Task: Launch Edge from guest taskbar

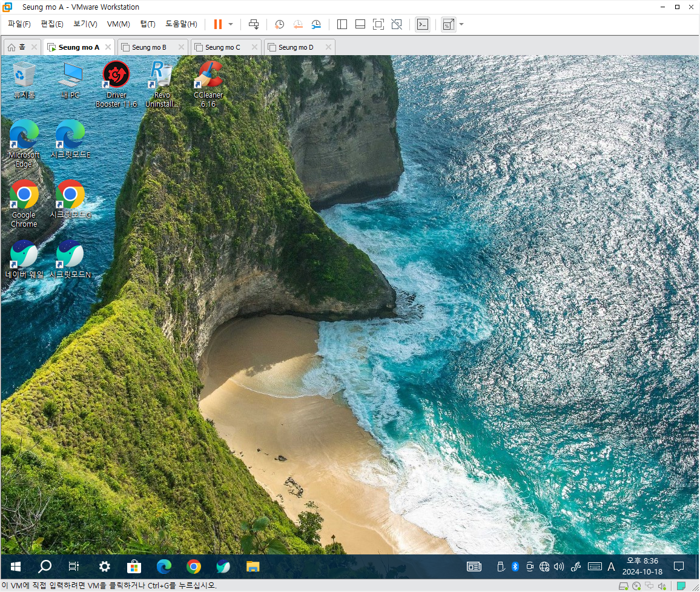Action: click(164, 567)
